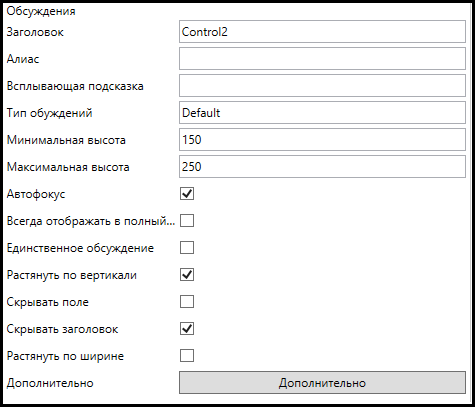Screen dimensions: 476x408
Task: Click the Автофокус label text
Action: coord(36,194)
